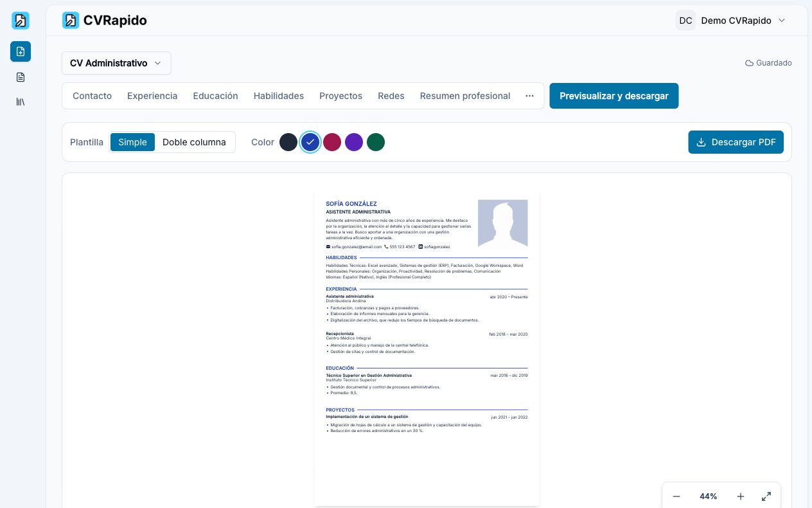812x508 pixels.
Task: Open the Resumen profesional tab
Action: (x=465, y=96)
